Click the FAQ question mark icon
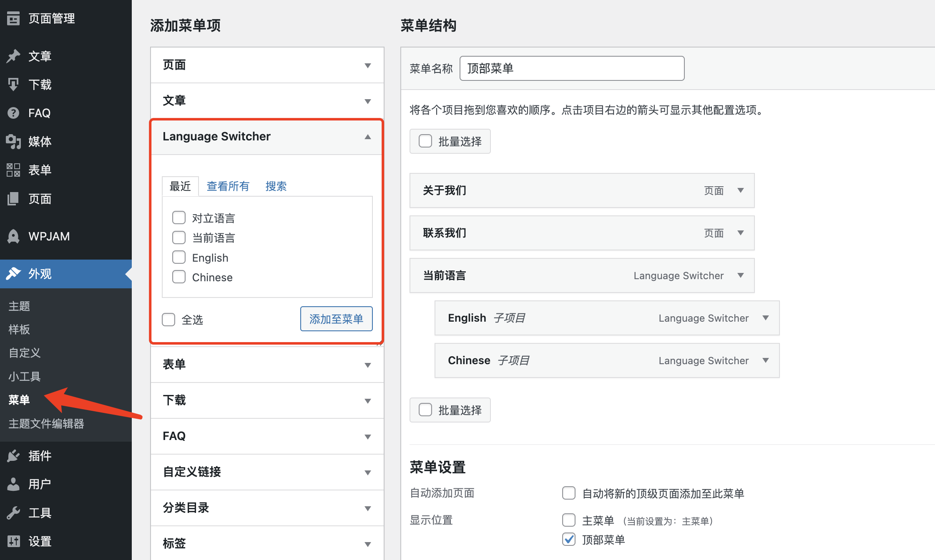The width and height of the screenshot is (935, 560). tap(13, 113)
